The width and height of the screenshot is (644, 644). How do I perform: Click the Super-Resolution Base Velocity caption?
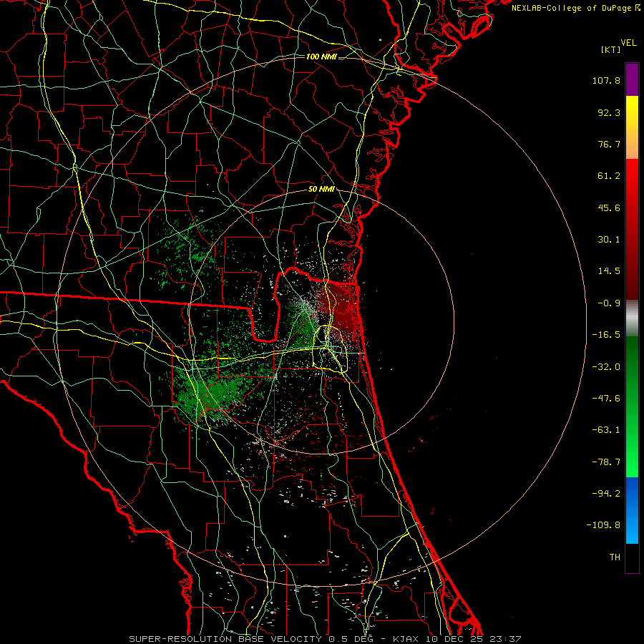[325, 639]
